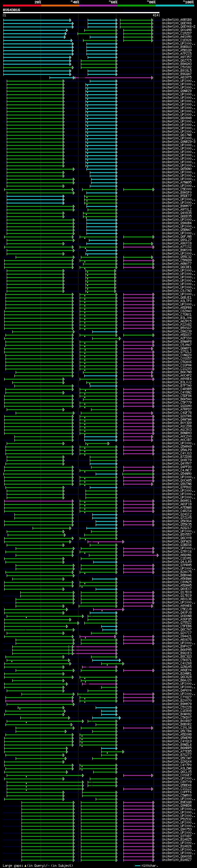The width and height of the screenshot is (197, 868).
Task: Select the UniRef100_Q6Z7C5 row label
Action: click(177, 60)
